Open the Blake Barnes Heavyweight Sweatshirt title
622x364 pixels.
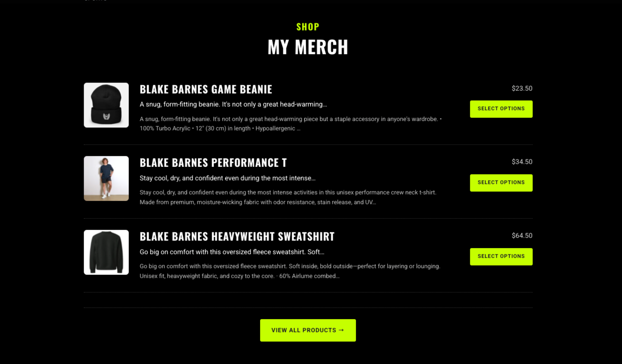tap(237, 236)
